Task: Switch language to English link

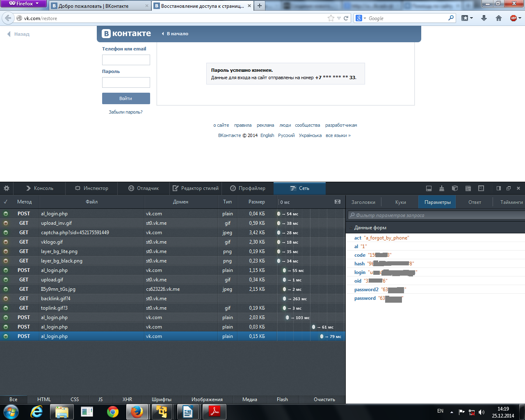Action: tap(267, 135)
